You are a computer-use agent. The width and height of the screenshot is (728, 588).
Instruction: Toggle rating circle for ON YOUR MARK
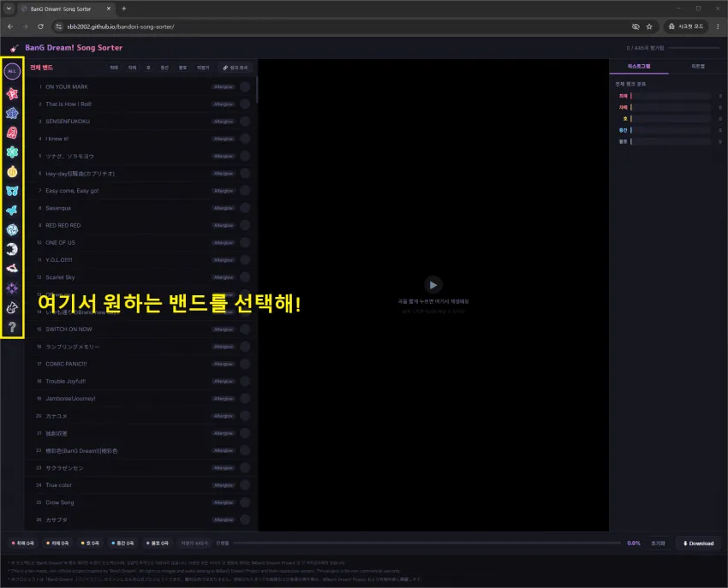click(245, 86)
